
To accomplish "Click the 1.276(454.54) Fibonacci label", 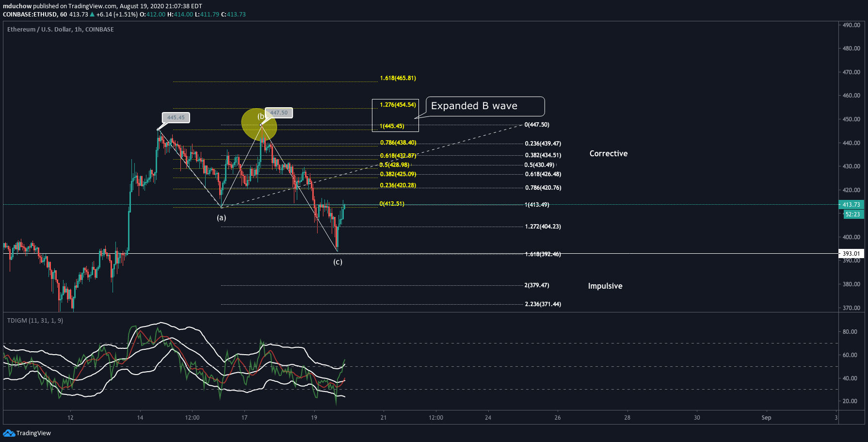I will 398,105.
